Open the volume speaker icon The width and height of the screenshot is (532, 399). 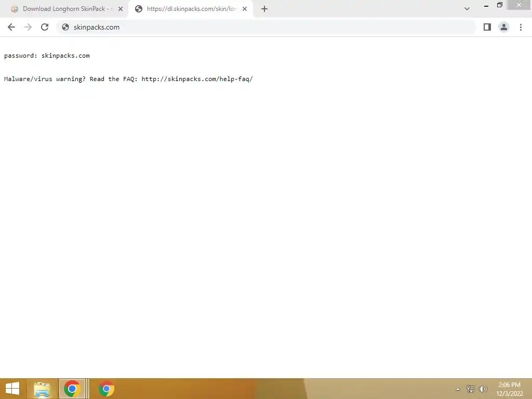tap(483, 389)
